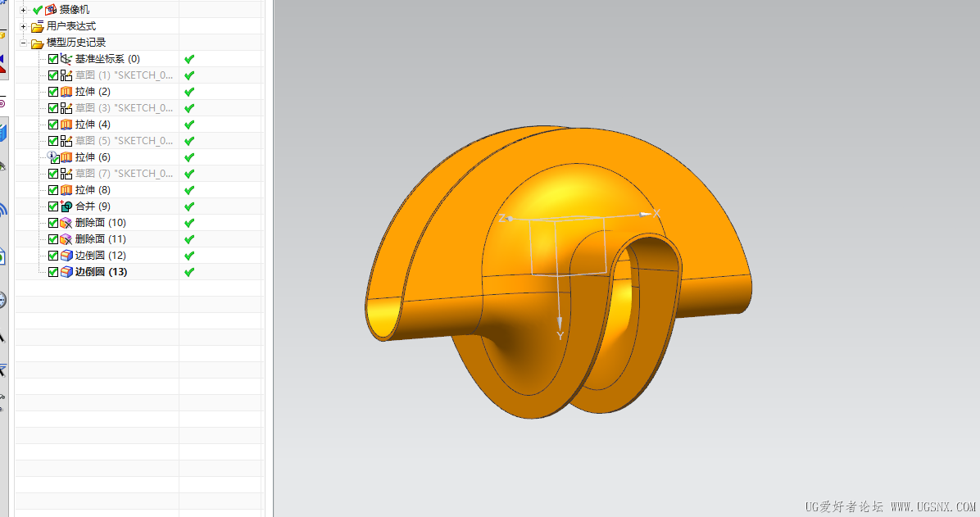Screen dimensions: 980x517
Task: Select the 草图 (1) "SKETCH_0..." text
Action: [x=125, y=75]
